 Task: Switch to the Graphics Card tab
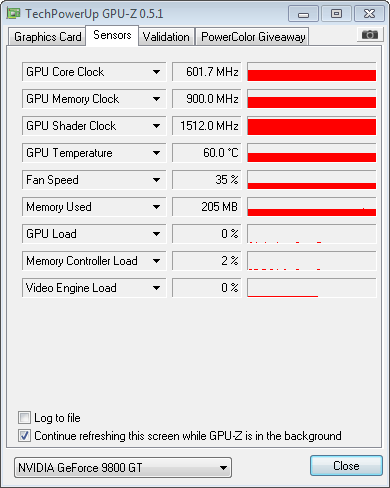(x=47, y=37)
